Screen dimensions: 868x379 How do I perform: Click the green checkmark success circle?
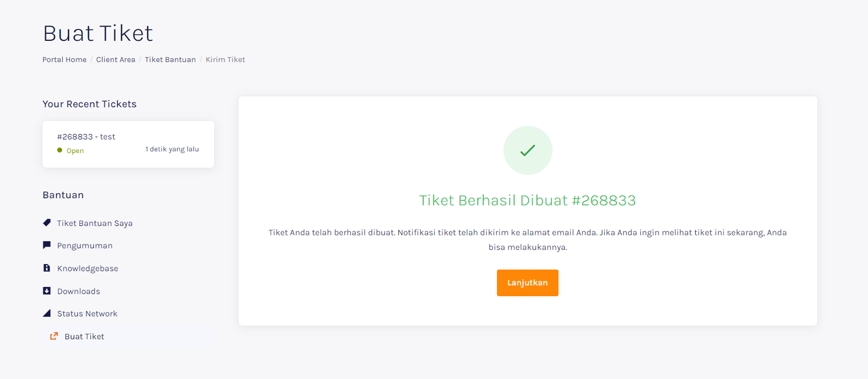coord(527,150)
